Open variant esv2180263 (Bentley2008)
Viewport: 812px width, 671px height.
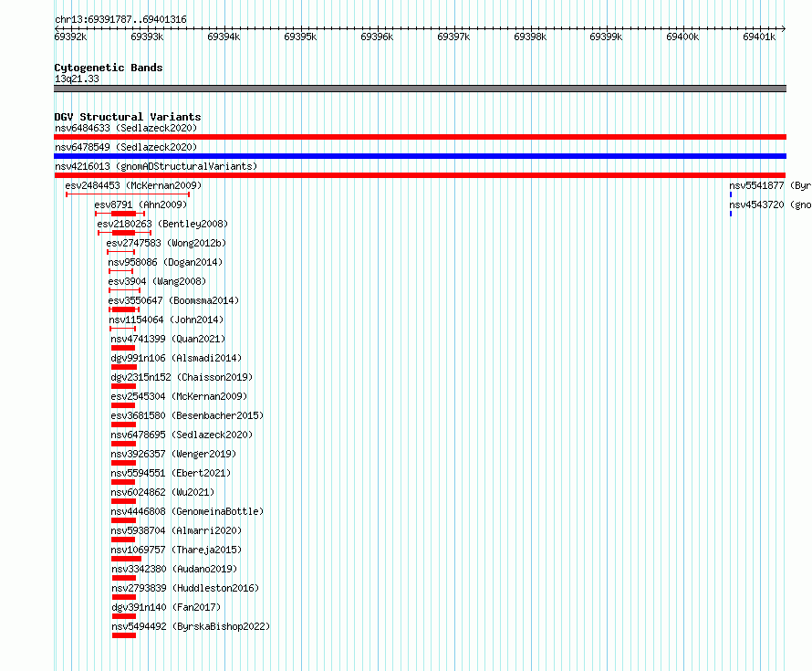(162, 224)
